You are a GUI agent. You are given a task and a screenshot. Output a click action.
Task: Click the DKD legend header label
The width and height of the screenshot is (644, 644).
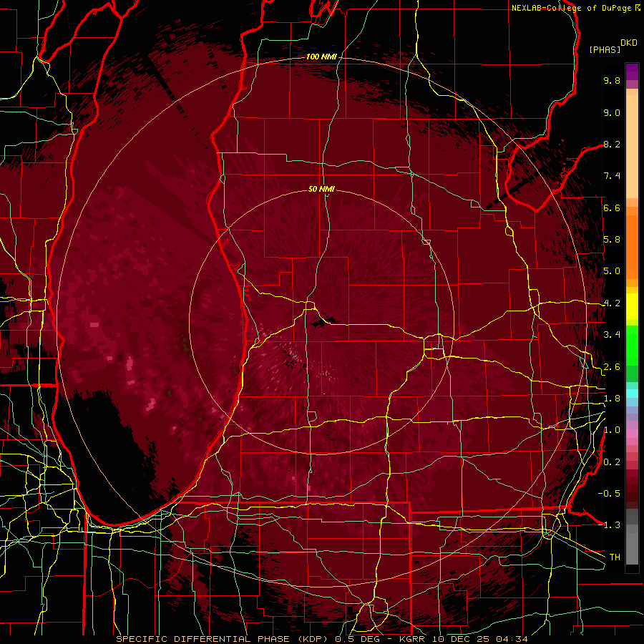coord(629,43)
